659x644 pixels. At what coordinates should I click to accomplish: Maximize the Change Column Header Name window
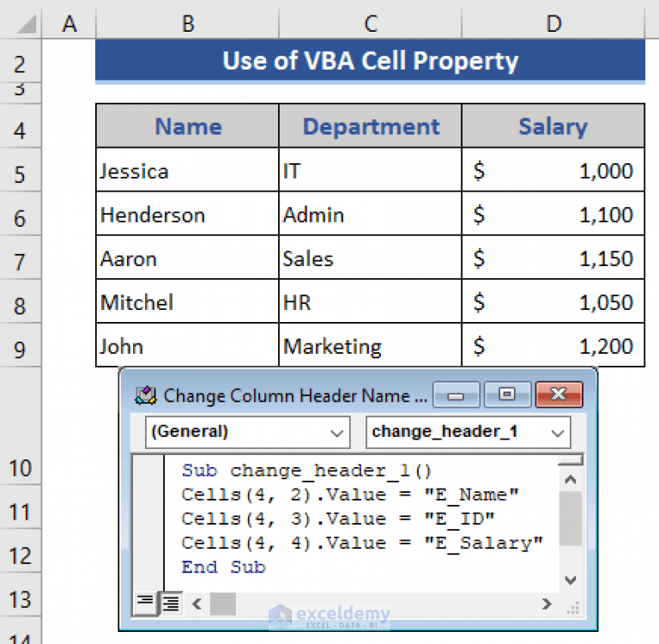coord(507,395)
